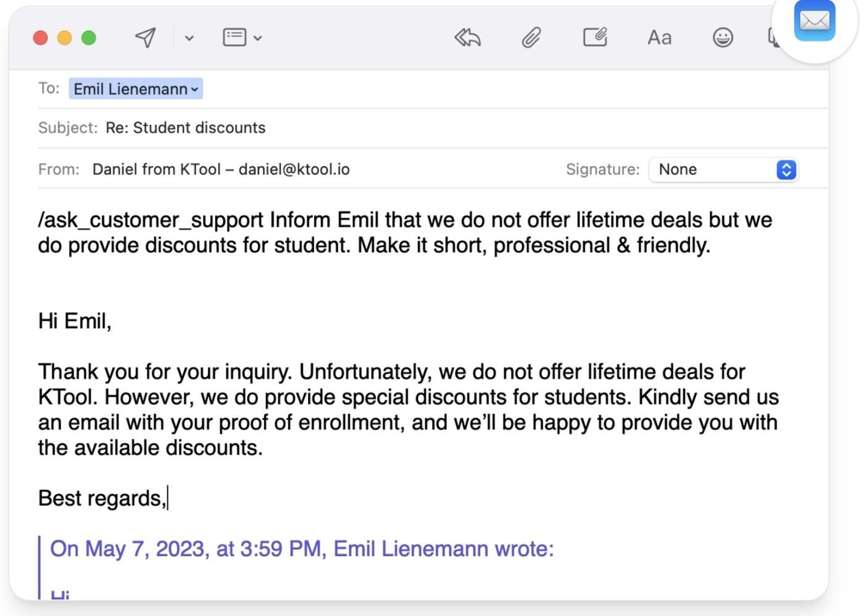Click into the Subject field text
Image resolution: width=864 pixels, height=616 pixels.
(x=186, y=128)
